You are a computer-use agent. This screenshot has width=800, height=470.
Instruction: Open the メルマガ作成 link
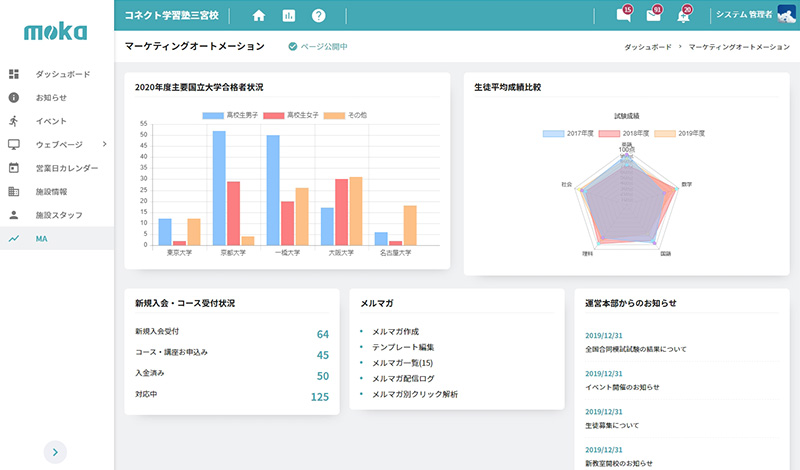(x=395, y=331)
